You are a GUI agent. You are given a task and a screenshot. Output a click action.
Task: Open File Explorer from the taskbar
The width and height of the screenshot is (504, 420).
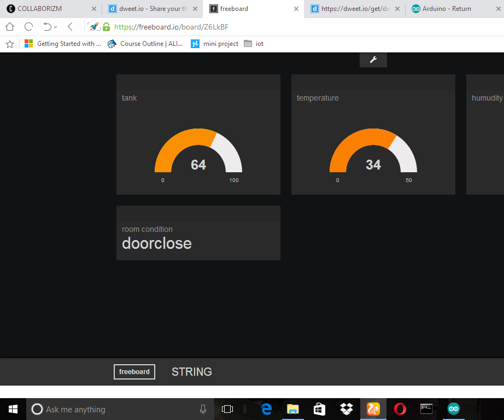292,409
